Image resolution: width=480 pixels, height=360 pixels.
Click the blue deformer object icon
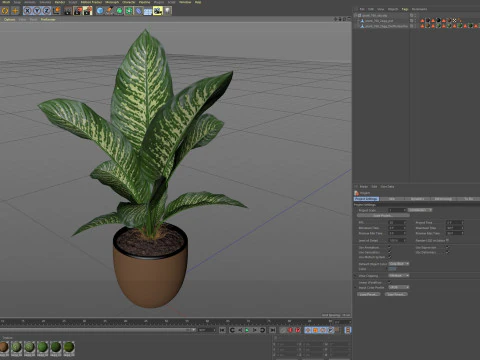pyautogui.click(x=138, y=11)
